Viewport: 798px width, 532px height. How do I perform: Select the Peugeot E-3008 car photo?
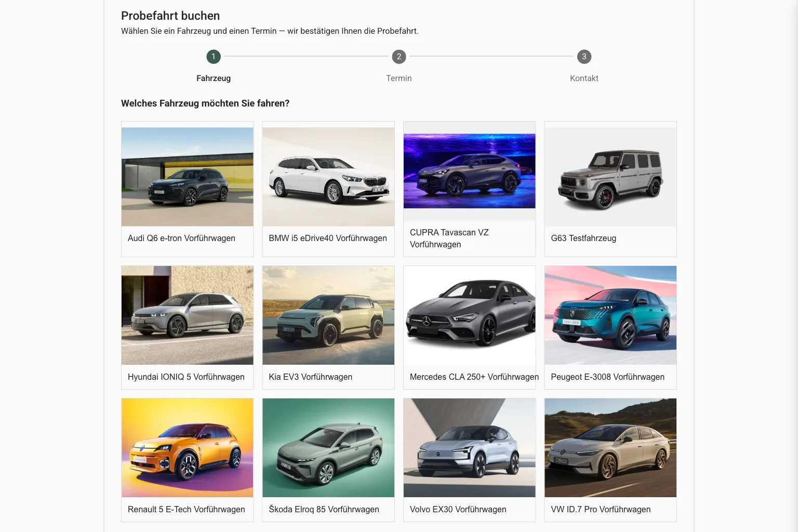click(x=610, y=315)
